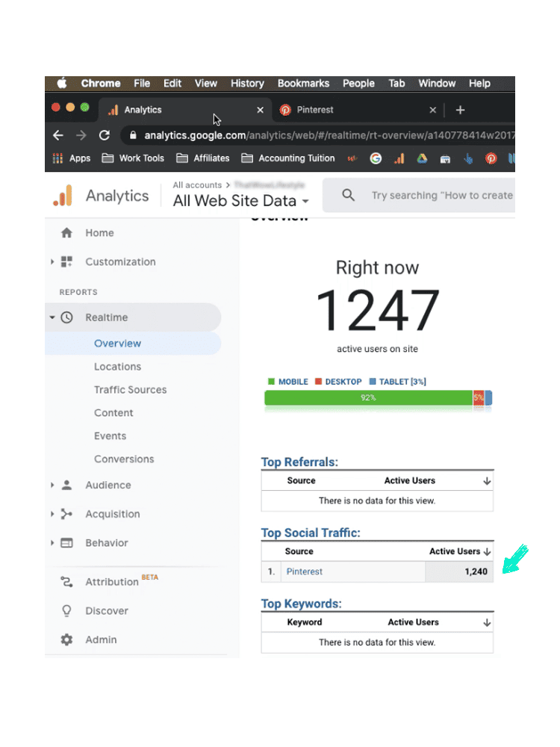Click the Behavior window icon

tap(66, 543)
